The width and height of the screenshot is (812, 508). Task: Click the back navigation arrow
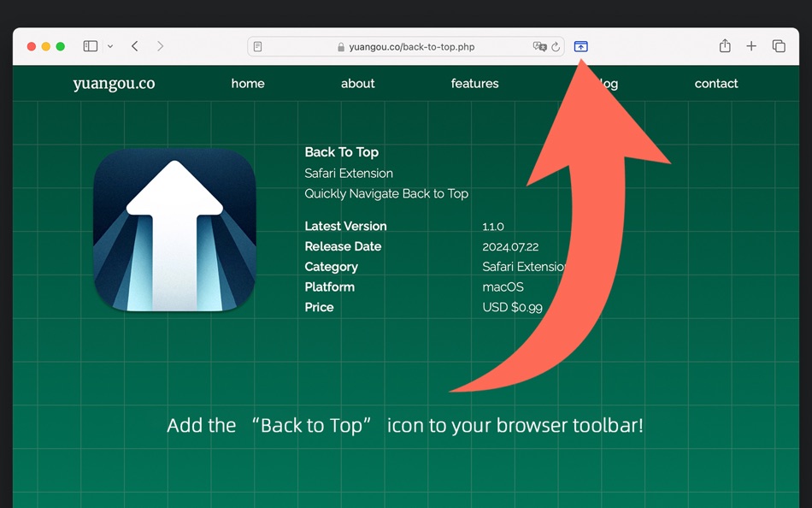coord(134,46)
